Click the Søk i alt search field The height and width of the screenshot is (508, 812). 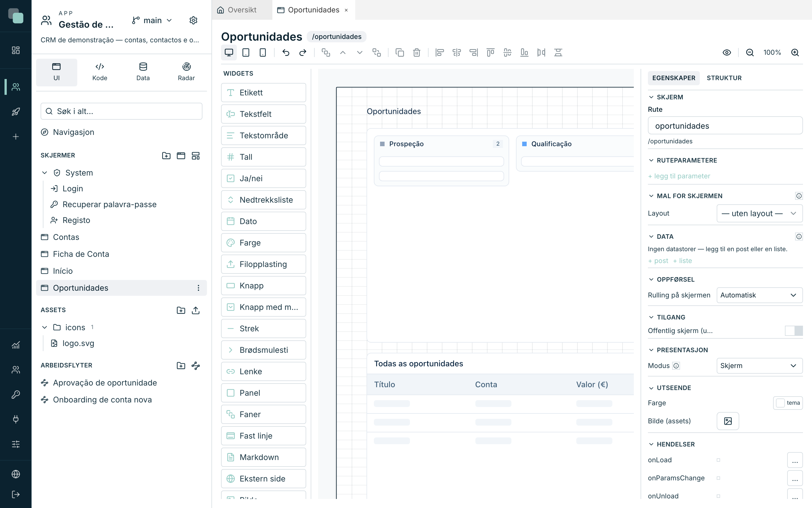pyautogui.click(x=122, y=111)
